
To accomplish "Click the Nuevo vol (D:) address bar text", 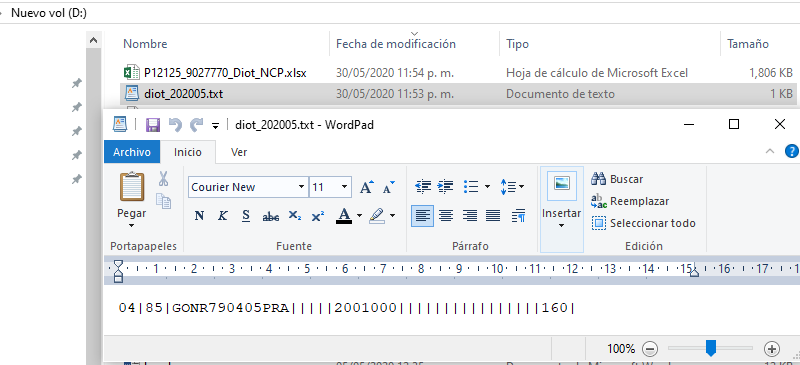I will [49, 13].
